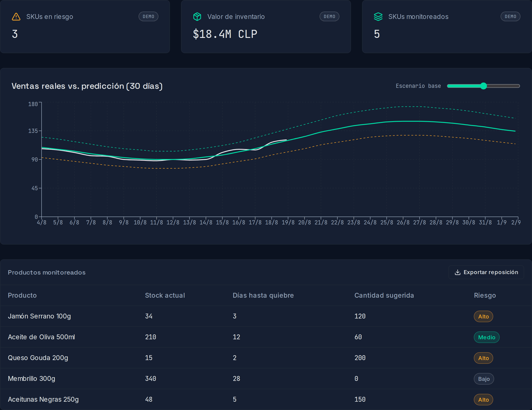
Task: Click the Medio risk badge for Aceite de Oliva
Action: coord(487,337)
